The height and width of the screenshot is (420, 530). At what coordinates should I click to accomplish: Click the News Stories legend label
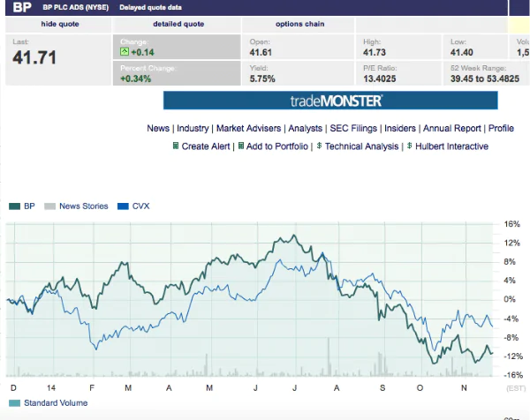tap(84, 206)
